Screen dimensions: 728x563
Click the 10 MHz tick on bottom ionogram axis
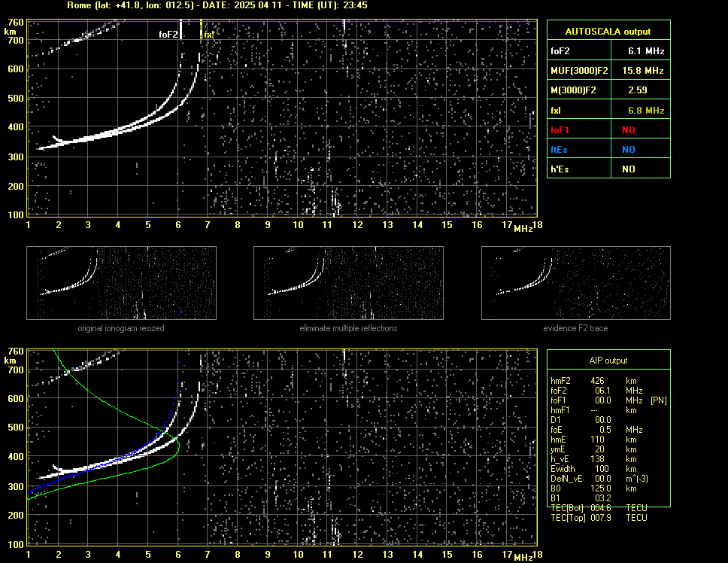tap(298, 554)
